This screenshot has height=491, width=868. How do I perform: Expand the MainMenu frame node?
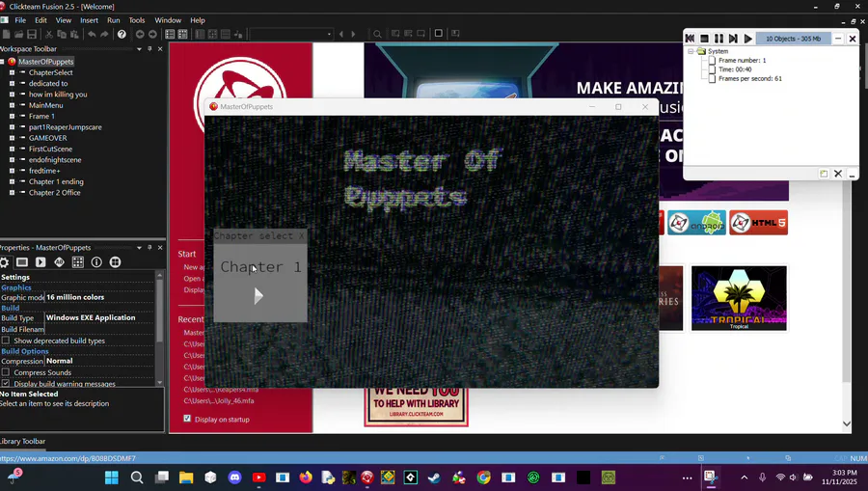pos(12,105)
